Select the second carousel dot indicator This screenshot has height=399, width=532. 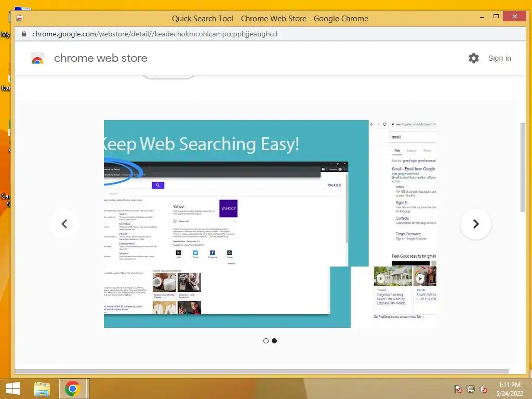coord(274,341)
